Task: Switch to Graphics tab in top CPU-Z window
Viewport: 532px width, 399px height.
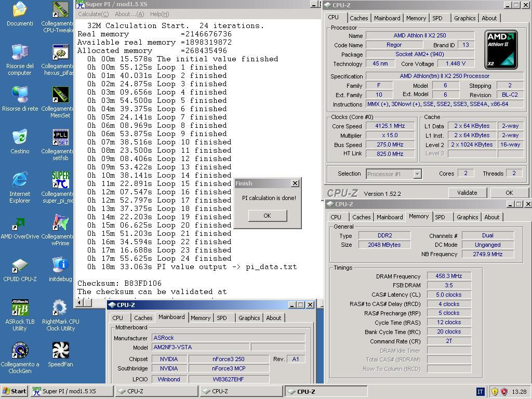Action: click(x=464, y=18)
